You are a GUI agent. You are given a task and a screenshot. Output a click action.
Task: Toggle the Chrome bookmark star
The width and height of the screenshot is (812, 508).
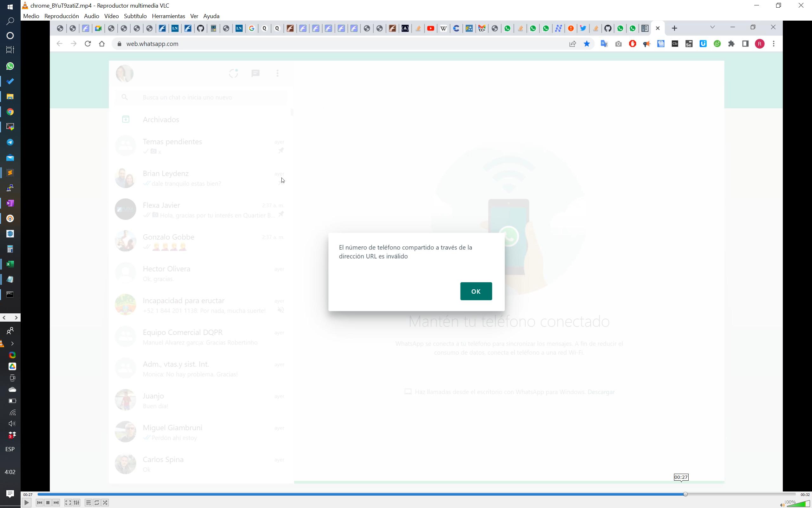pos(586,44)
